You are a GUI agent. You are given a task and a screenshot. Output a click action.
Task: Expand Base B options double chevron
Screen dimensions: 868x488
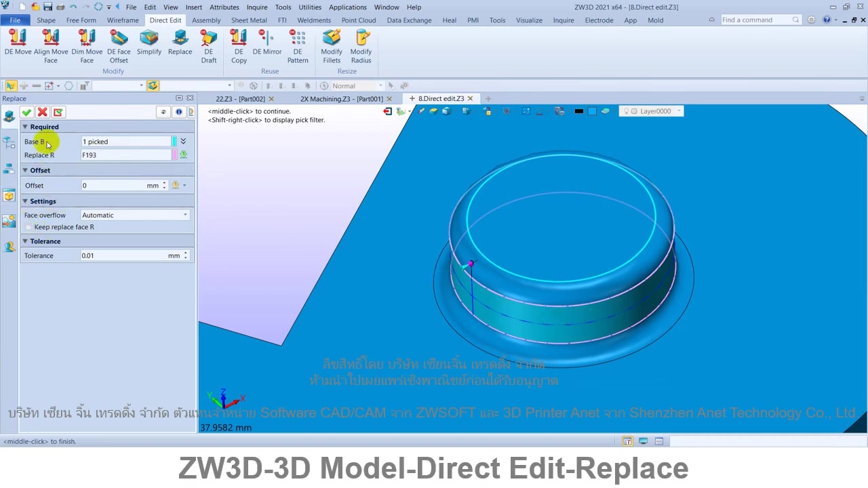183,141
